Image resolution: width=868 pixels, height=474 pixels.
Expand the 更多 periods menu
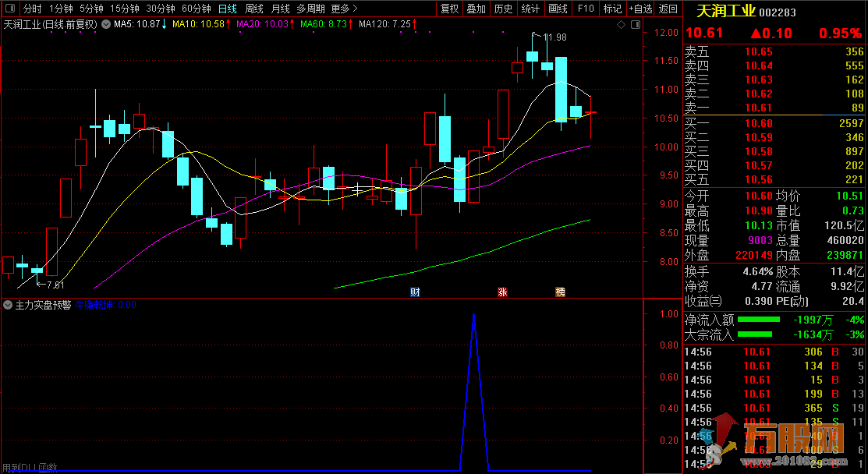point(345,9)
